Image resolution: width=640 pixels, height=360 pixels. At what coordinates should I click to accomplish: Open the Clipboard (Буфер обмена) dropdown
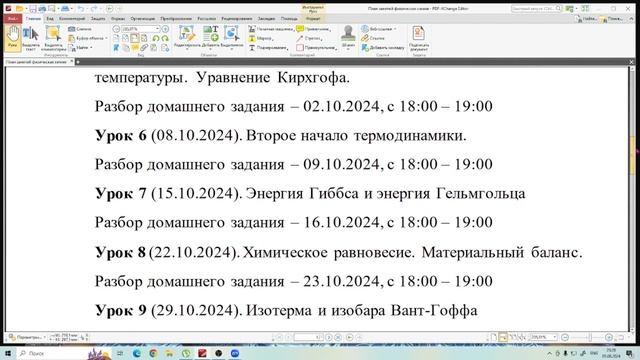(x=87, y=38)
